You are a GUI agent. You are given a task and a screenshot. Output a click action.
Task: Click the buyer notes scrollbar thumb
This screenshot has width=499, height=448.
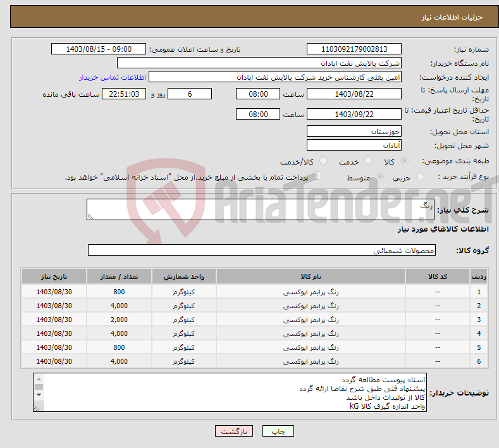pyautogui.click(x=39, y=387)
